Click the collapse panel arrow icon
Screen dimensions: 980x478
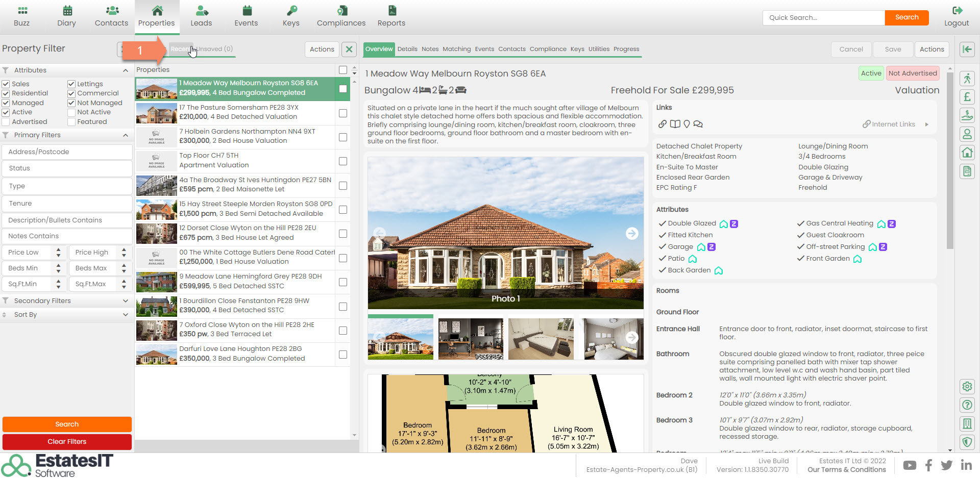point(967,49)
